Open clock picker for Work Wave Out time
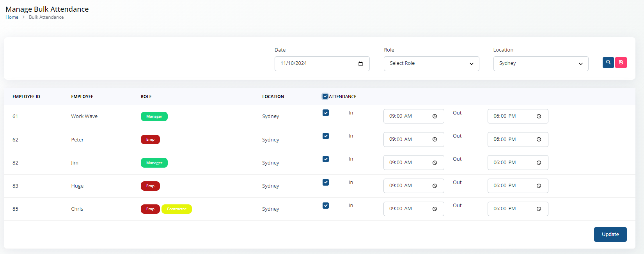This screenshot has height=254, width=644. click(539, 116)
